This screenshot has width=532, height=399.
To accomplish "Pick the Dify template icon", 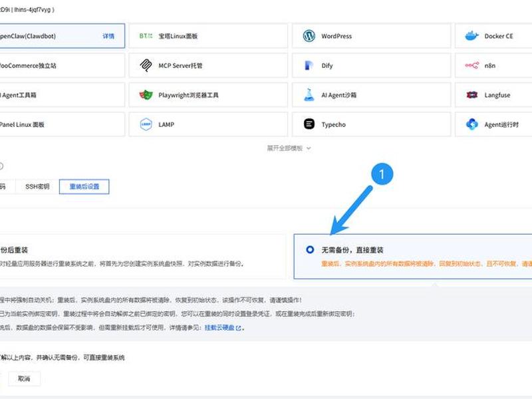I will click(309, 65).
